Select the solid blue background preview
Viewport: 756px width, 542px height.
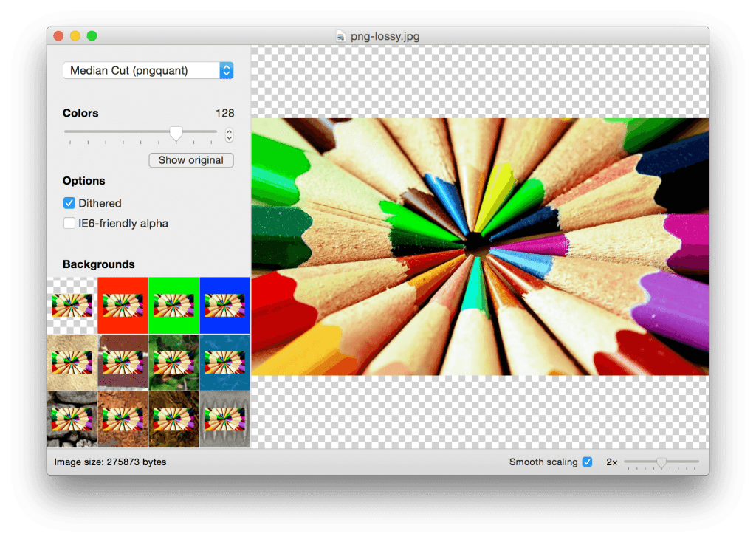[224, 304]
